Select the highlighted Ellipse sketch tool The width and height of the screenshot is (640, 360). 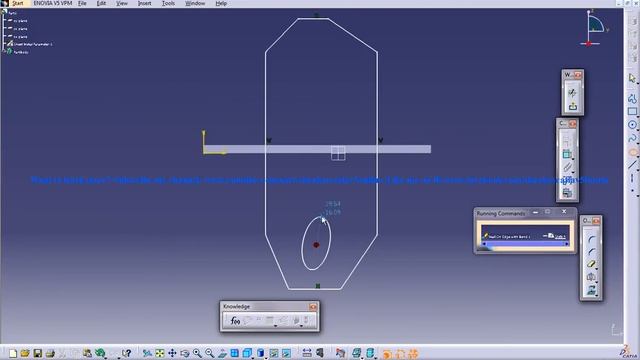click(632, 152)
